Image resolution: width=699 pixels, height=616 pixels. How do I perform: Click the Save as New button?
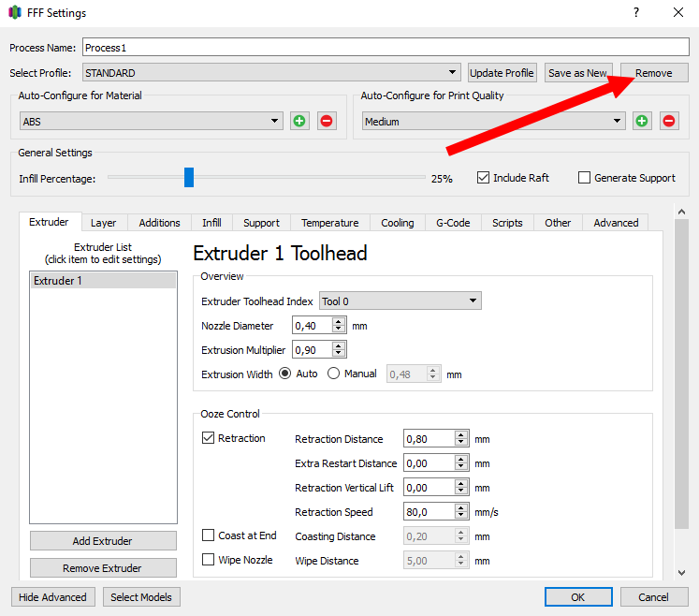[x=577, y=73]
